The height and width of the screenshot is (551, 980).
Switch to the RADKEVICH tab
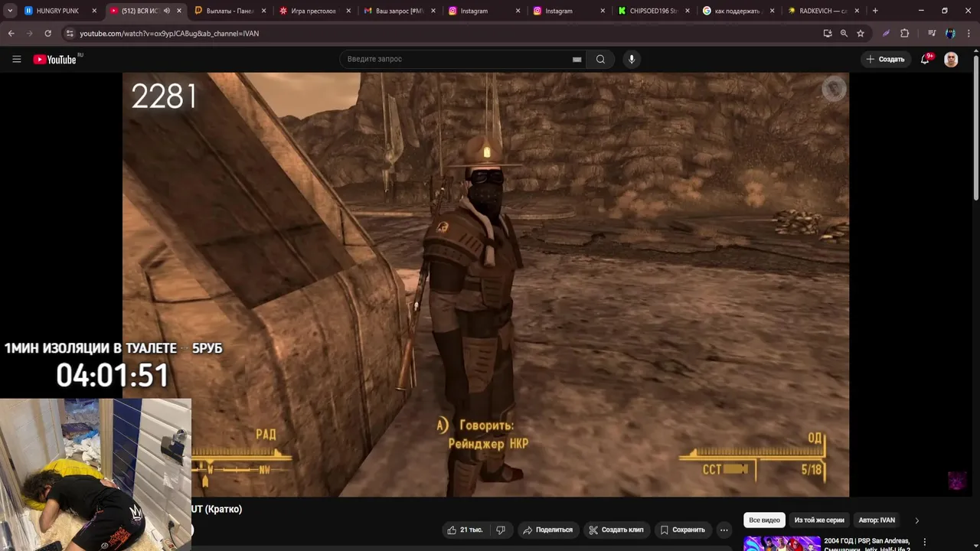pos(822,11)
